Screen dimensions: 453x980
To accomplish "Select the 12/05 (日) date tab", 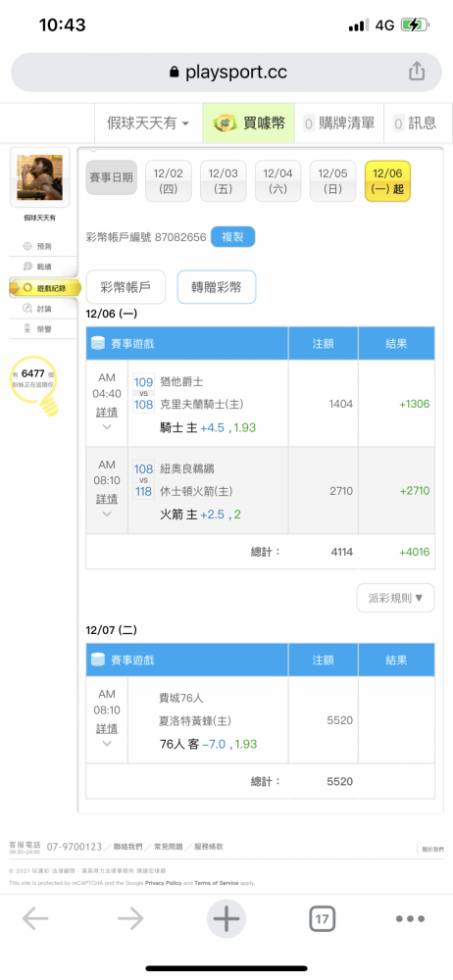I will (x=332, y=181).
